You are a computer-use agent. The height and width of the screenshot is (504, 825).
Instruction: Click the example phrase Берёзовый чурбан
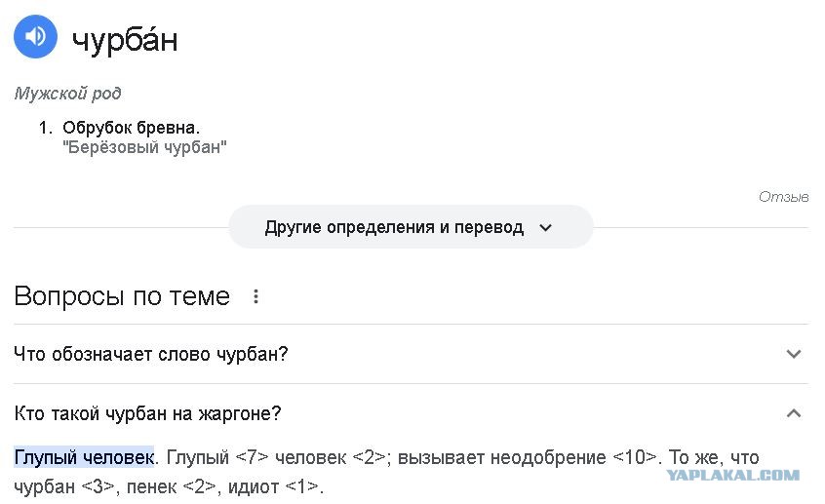144,147
